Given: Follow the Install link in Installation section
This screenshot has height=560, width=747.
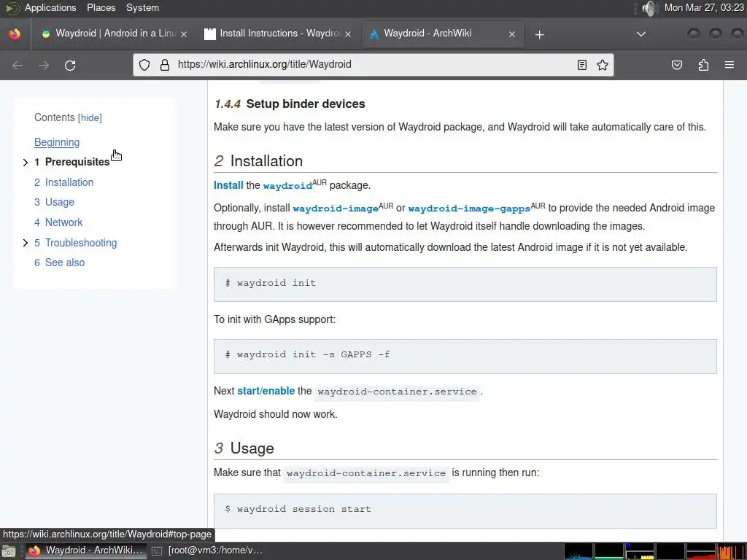Looking at the screenshot, I should click(228, 185).
